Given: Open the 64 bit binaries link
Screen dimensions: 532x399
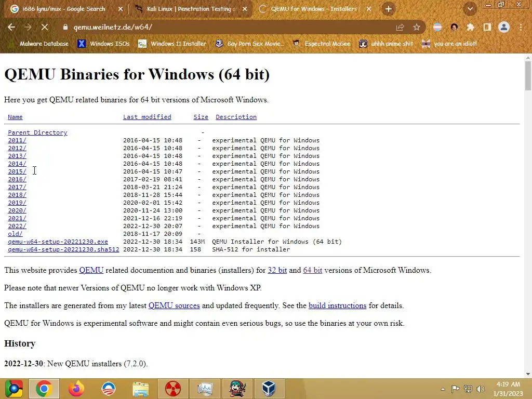Looking at the screenshot, I should [x=312, y=270].
